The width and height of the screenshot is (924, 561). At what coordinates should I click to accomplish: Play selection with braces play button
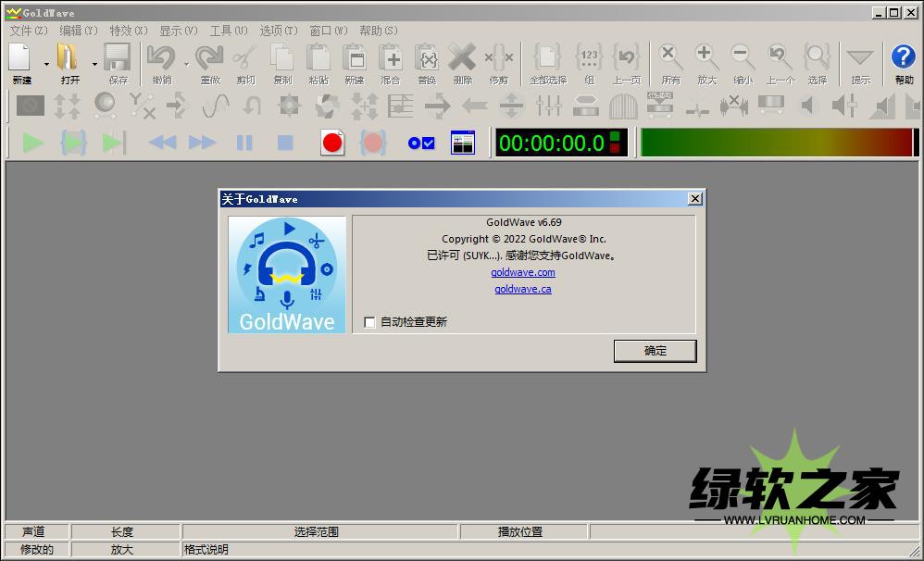click(74, 143)
